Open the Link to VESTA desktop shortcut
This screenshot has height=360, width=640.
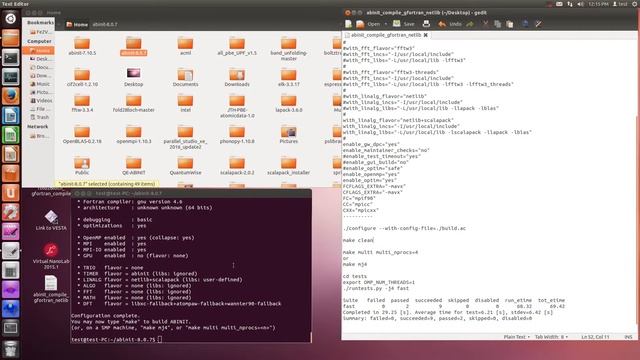(x=51, y=220)
